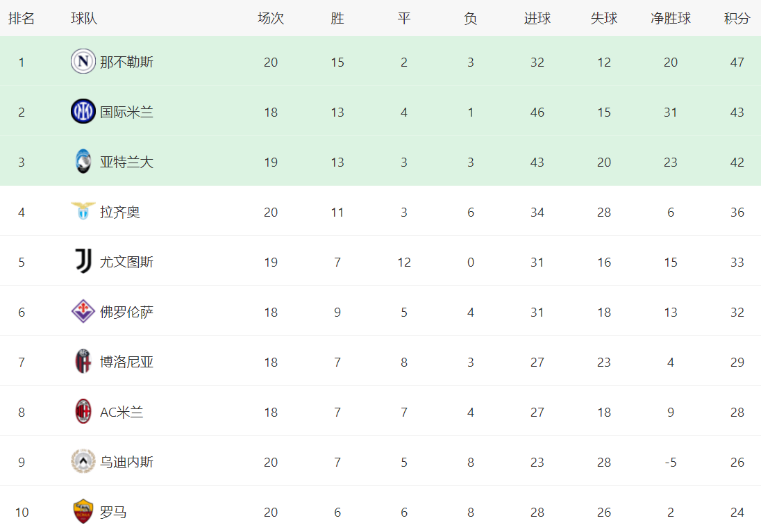The width and height of the screenshot is (761, 532).
Task: Open the 国际米兰 team name link
Action: (x=126, y=113)
